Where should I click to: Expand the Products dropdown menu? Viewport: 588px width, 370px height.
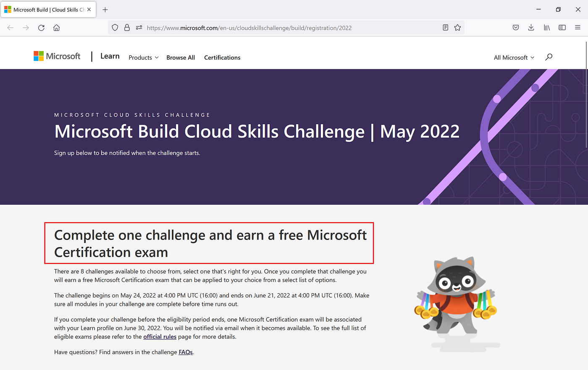pyautogui.click(x=144, y=57)
